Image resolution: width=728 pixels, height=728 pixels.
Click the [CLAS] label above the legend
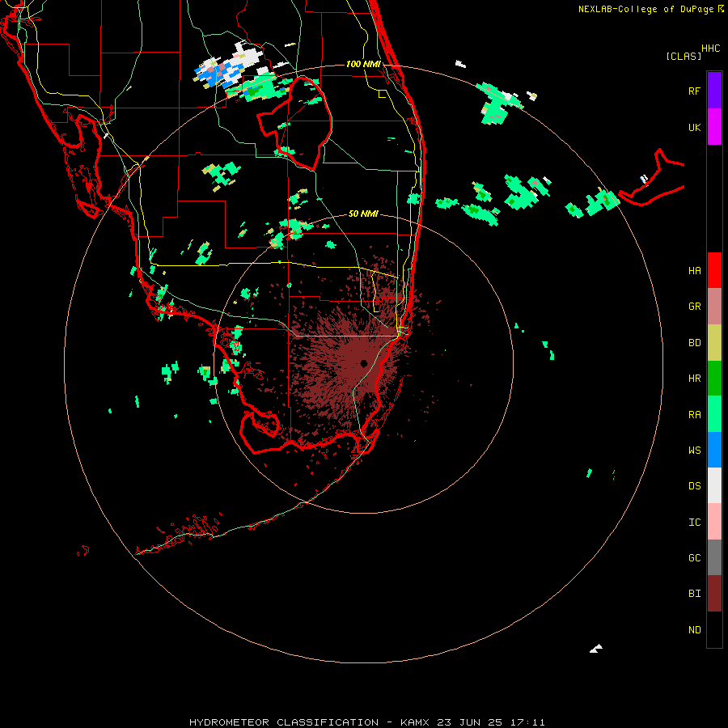tap(684, 56)
